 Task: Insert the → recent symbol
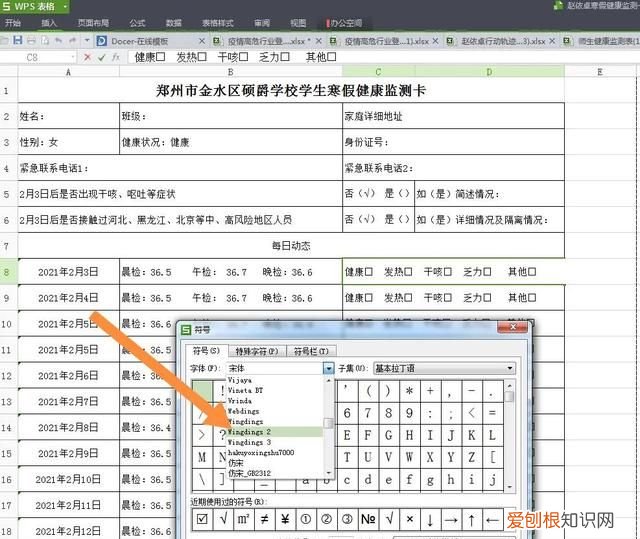pos(451,519)
